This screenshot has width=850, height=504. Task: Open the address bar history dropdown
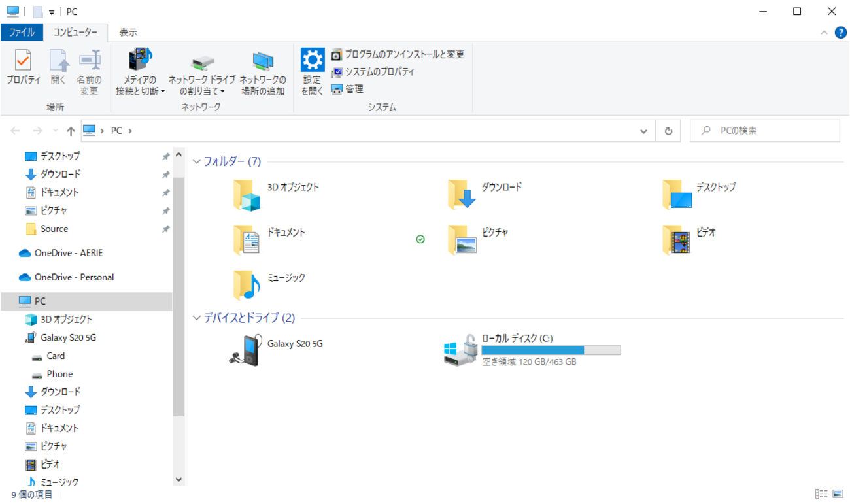[644, 131]
